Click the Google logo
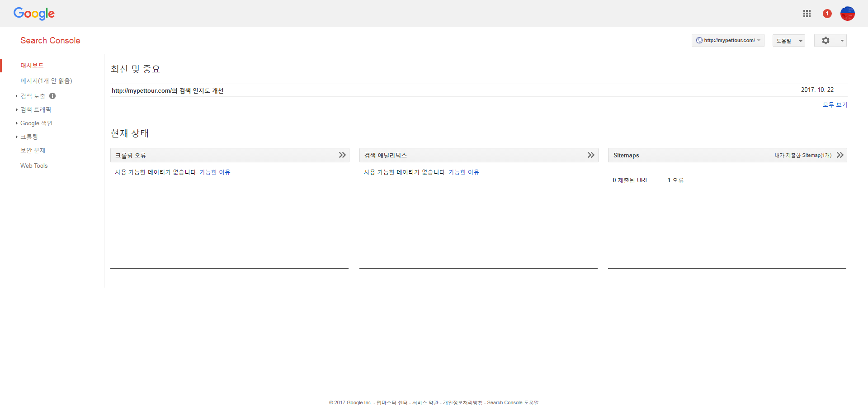The width and height of the screenshot is (868, 407). [34, 14]
